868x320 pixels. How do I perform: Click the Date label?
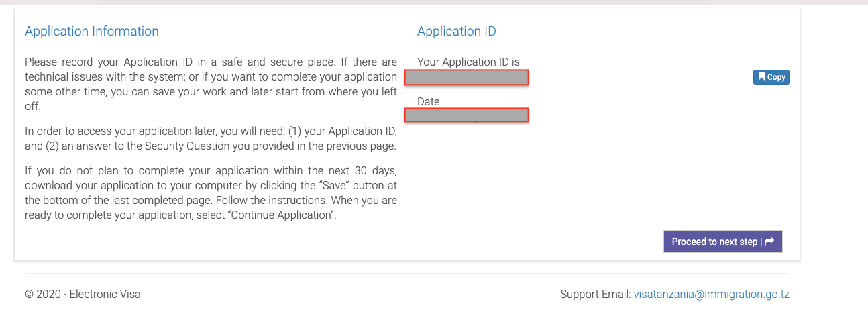[428, 101]
